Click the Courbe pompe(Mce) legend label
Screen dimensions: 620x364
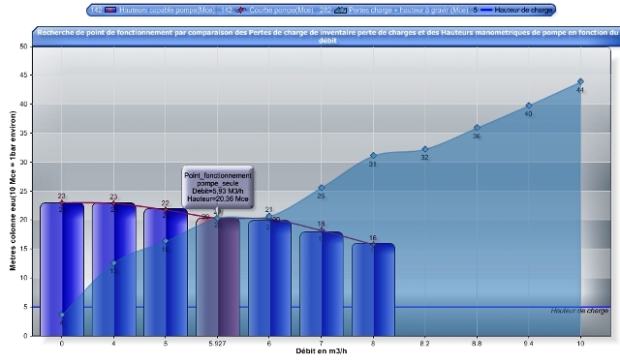(281, 10)
